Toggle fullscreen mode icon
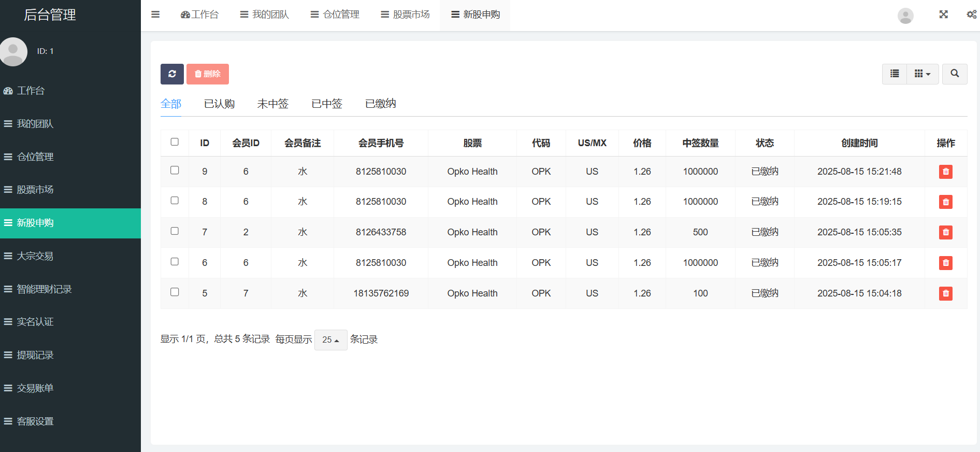 (943, 15)
